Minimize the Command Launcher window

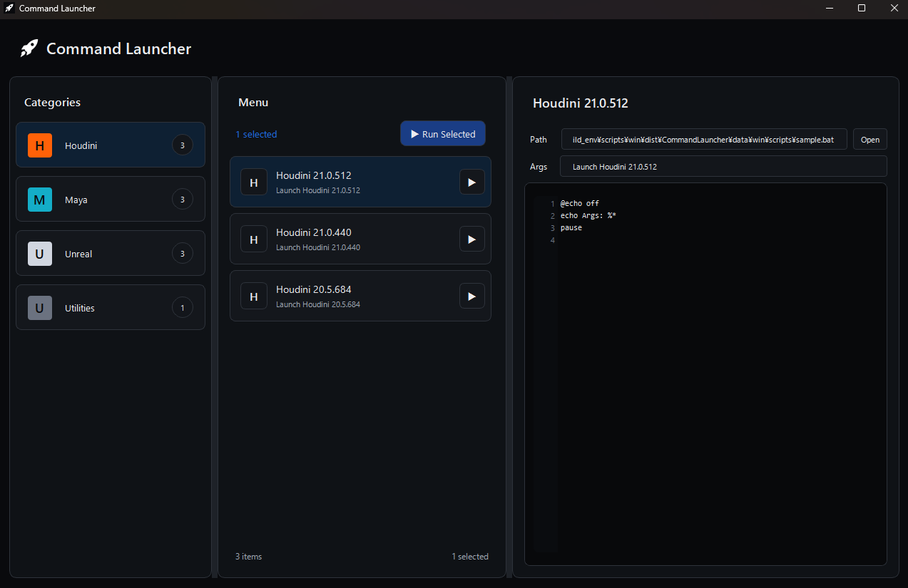coord(830,9)
